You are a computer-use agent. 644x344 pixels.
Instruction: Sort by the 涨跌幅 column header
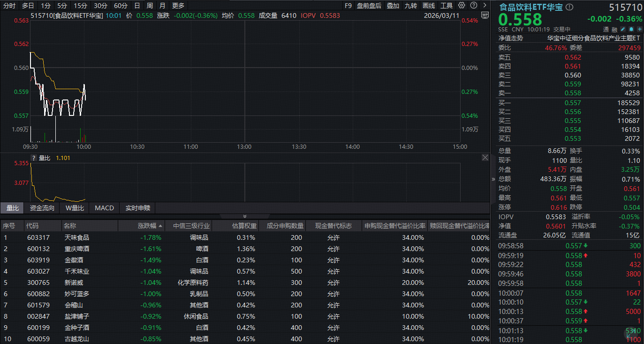pyautogui.click(x=149, y=226)
